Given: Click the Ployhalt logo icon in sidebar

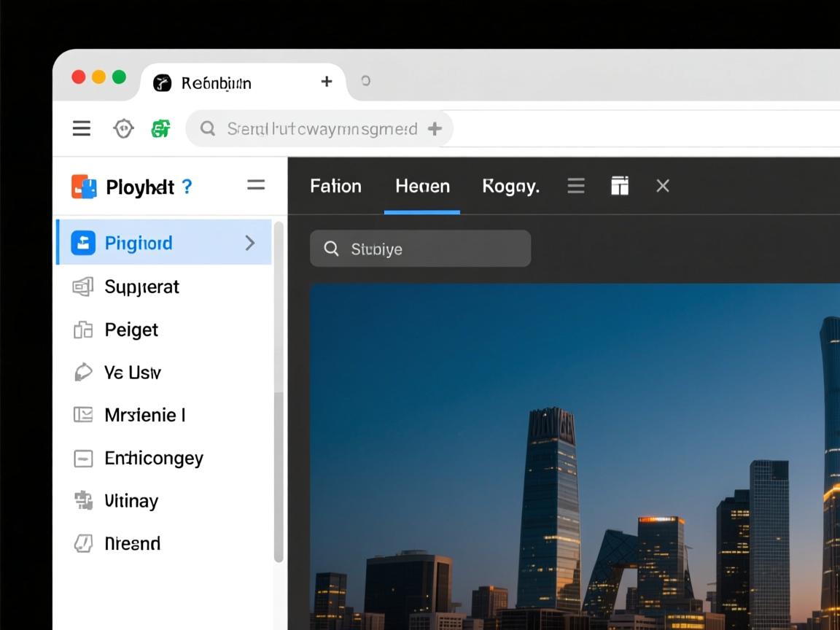Looking at the screenshot, I should tap(84, 187).
